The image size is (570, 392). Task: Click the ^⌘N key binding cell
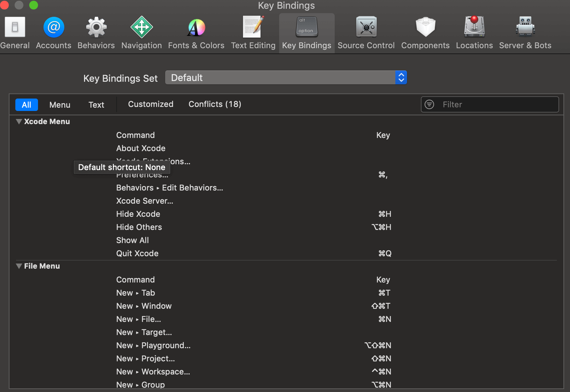(381, 372)
